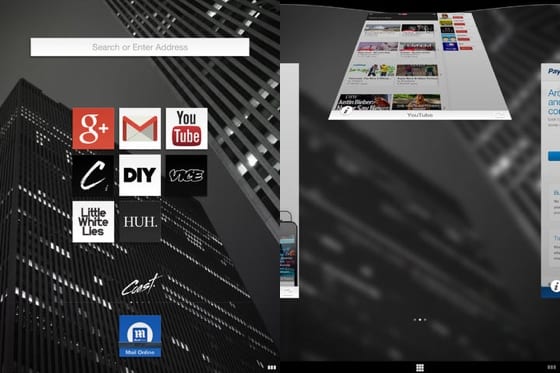Return home via the grid icon

(420, 368)
